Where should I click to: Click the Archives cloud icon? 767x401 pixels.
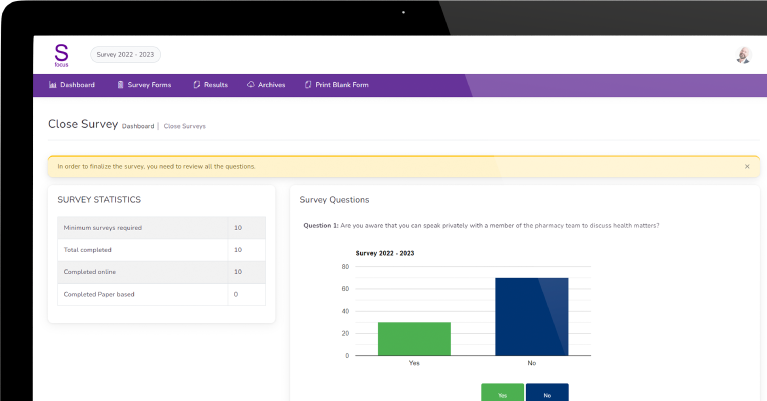[251, 85]
